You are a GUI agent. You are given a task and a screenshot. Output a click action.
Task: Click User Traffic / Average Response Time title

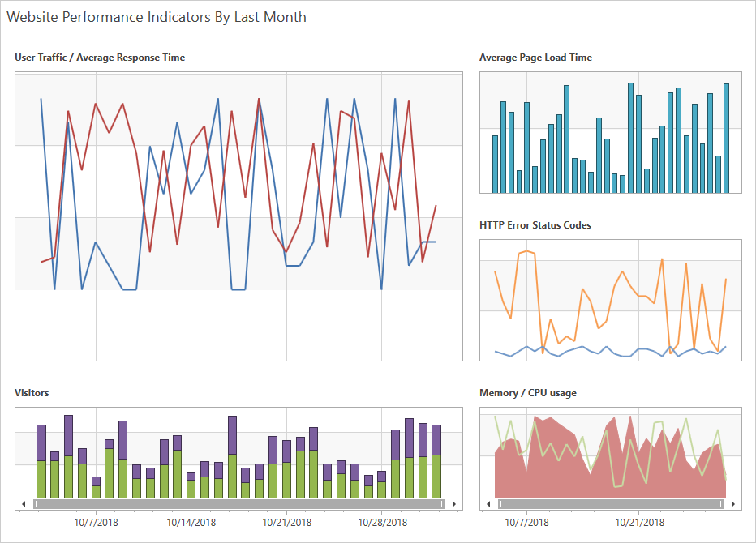coord(100,58)
